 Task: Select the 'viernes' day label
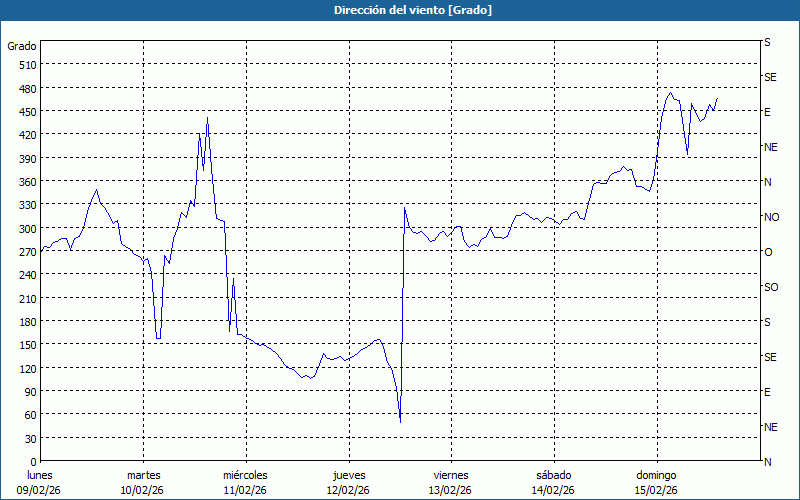click(451, 474)
